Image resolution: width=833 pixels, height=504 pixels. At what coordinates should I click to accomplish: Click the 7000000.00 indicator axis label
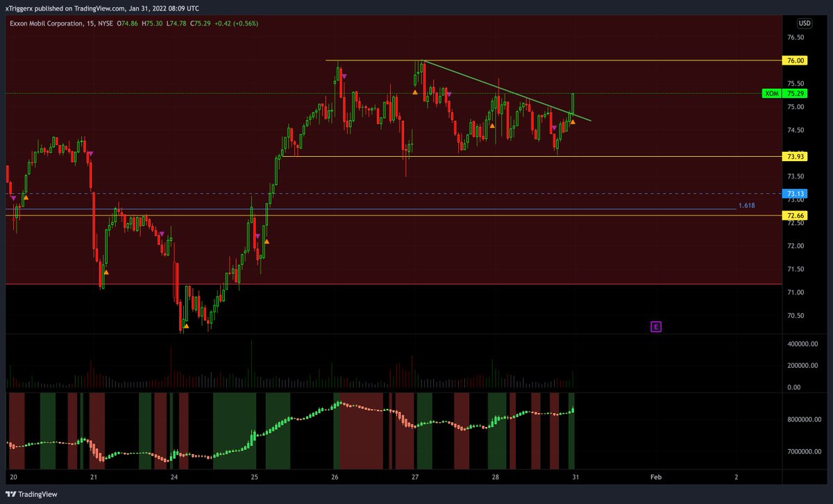click(x=804, y=451)
